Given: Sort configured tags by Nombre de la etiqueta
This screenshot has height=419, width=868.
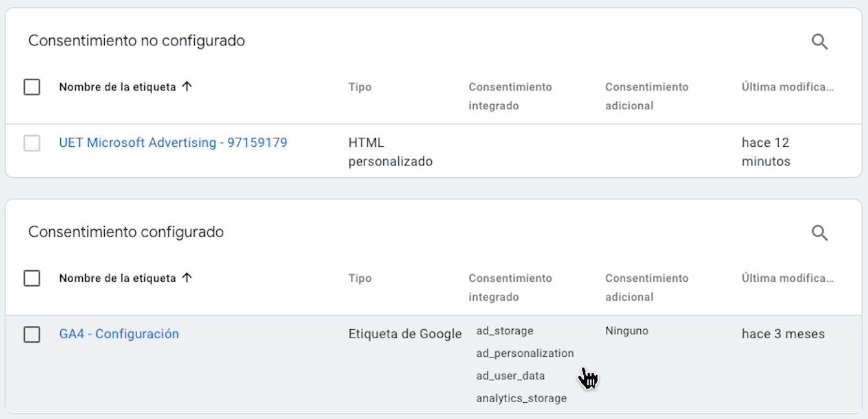Looking at the screenshot, I should 117,278.
